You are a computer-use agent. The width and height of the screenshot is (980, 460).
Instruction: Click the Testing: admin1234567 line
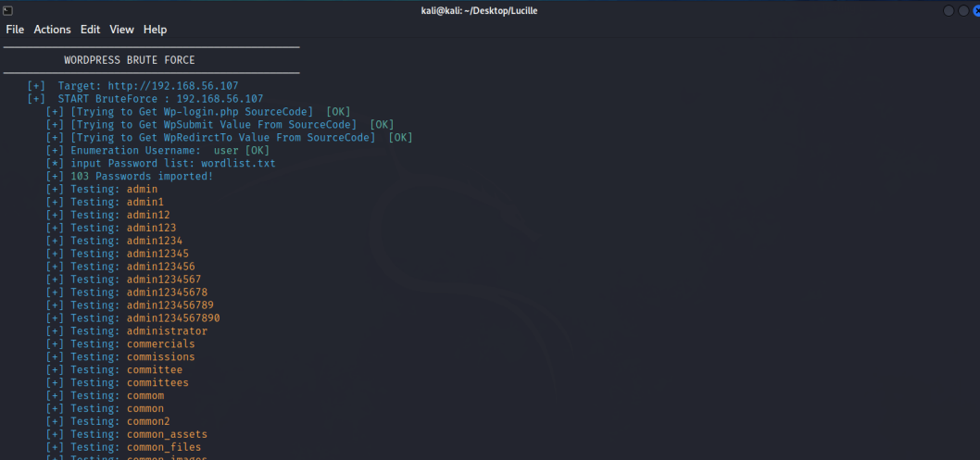[x=124, y=279]
